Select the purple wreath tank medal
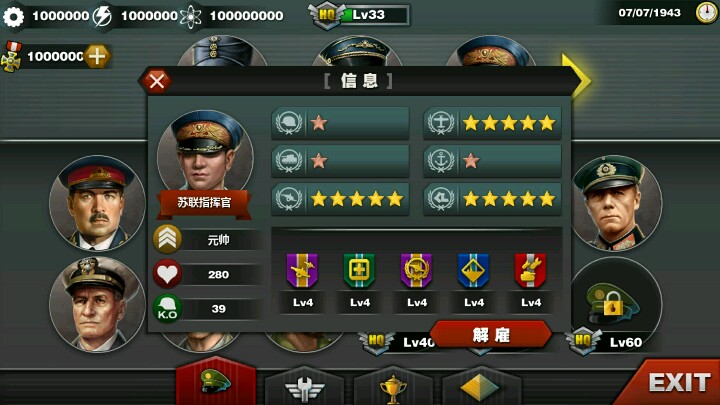Image resolution: width=720 pixels, height=405 pixels. point(416,270)
